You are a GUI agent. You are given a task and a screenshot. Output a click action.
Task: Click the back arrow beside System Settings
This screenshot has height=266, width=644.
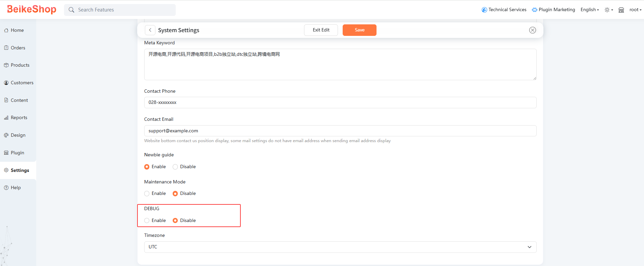pyautogui.click(x=150, y=30)
